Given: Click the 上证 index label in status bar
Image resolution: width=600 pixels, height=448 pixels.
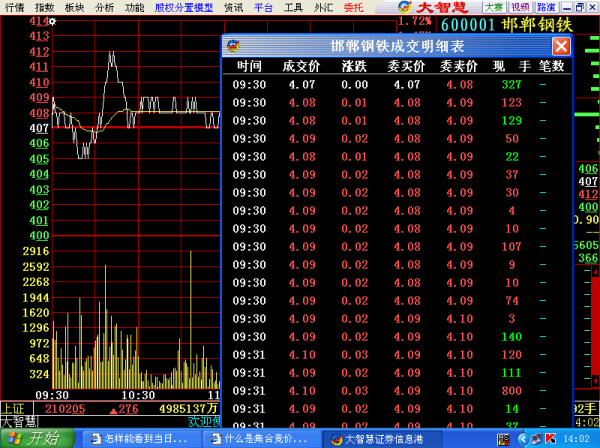Looking at the screenshot, I should click(14, 409).
